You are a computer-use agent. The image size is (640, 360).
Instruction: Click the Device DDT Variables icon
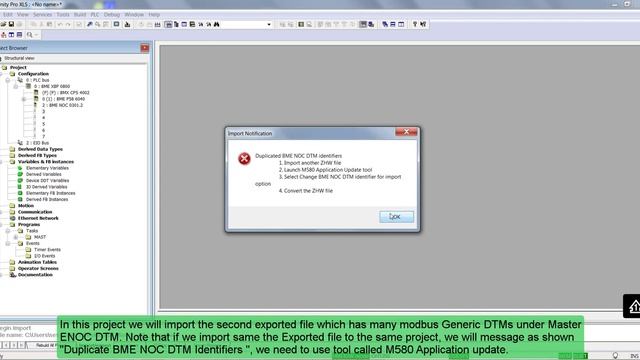point(20,180)
